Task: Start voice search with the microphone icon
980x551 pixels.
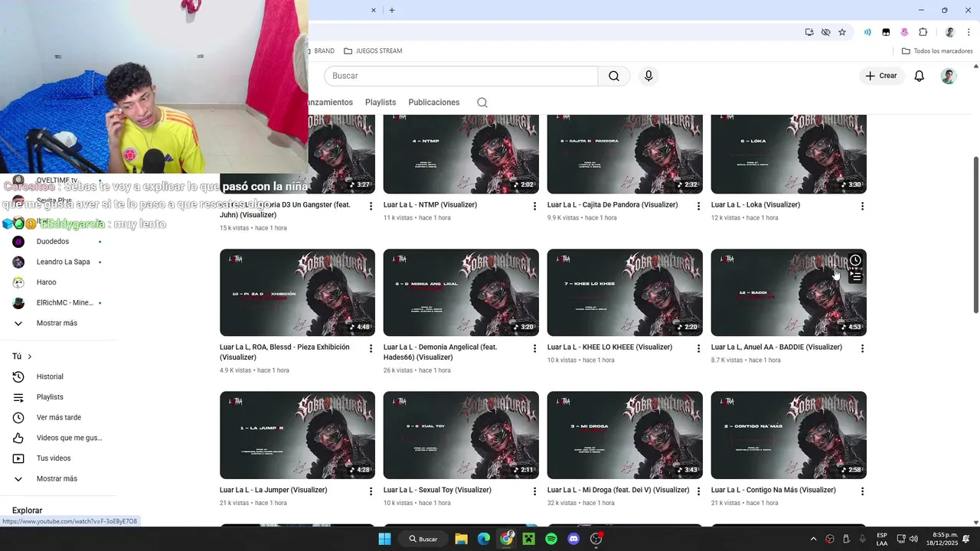Action: point(648,76)
